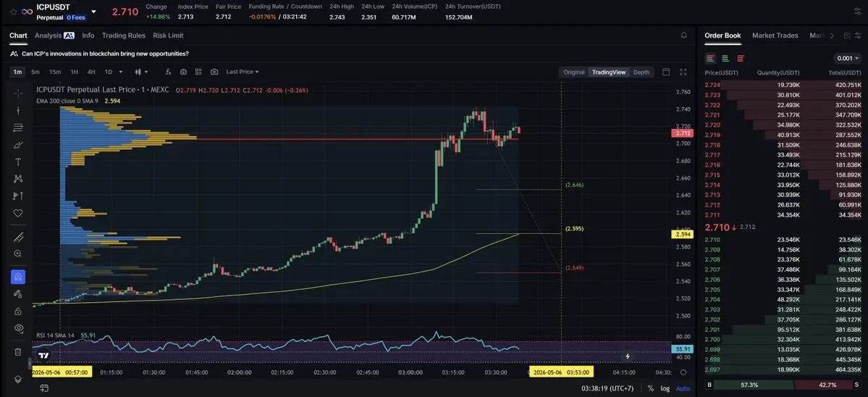Image resolution: width=868 pixels, height=397 pixels.
Task: Open the Info tab
Action: 88,35
